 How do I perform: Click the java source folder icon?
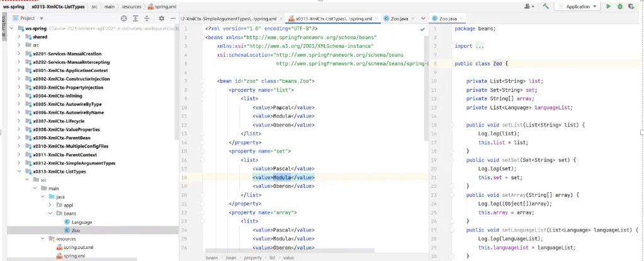coord(52,197)
